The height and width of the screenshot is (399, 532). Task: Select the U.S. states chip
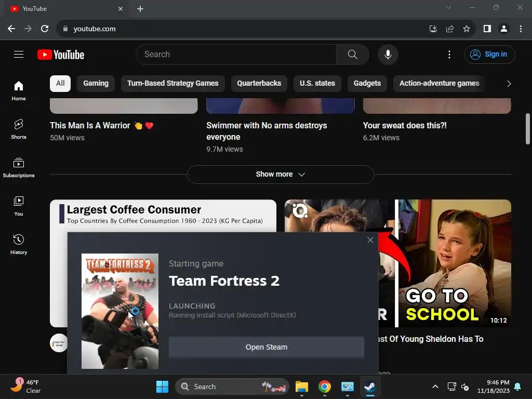coord(317,84)
